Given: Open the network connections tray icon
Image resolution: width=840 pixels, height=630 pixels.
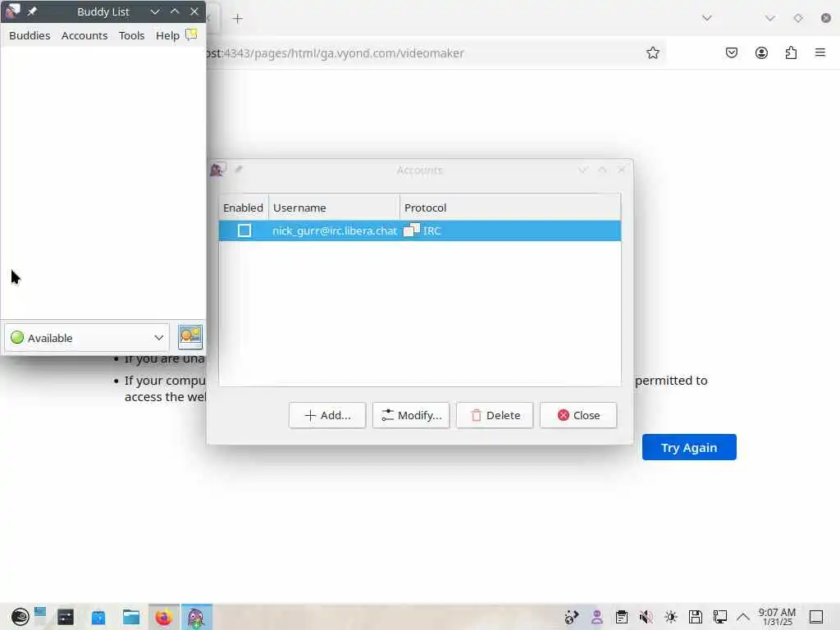Looking at the screenshot, I should click(x=719, y=617).
